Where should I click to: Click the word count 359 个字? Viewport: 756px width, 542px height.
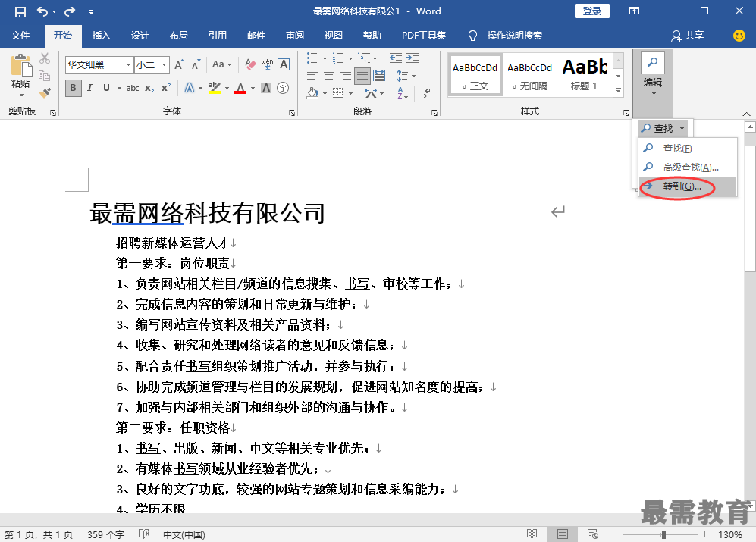tap(105, 534)
